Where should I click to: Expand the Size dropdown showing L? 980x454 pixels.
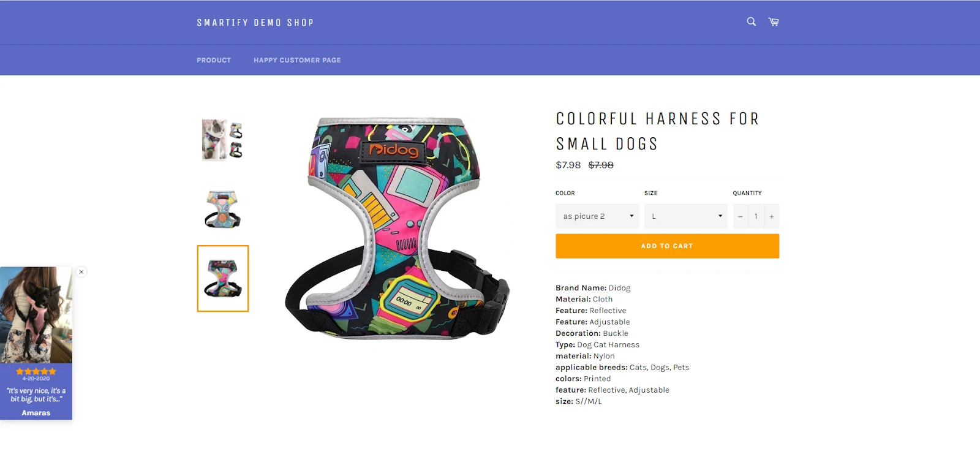pos(686,216)
